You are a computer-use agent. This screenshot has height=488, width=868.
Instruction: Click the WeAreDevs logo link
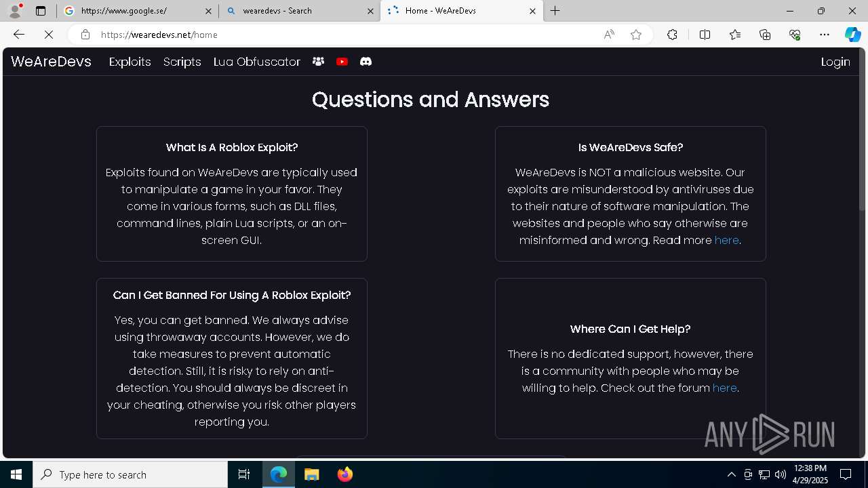51,62
